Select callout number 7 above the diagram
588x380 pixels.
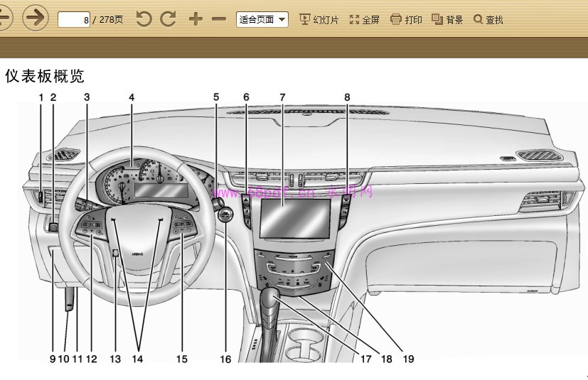tap(282, 96)
